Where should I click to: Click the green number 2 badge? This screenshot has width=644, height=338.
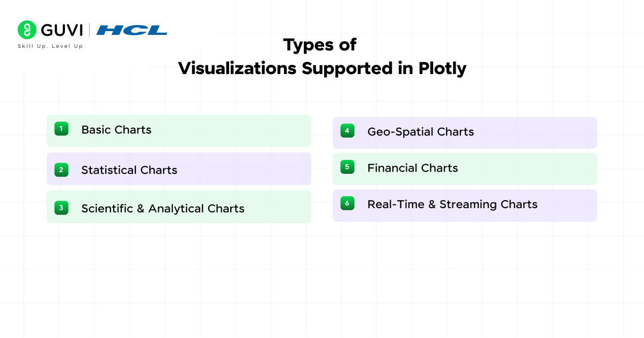tap(61, 170)
